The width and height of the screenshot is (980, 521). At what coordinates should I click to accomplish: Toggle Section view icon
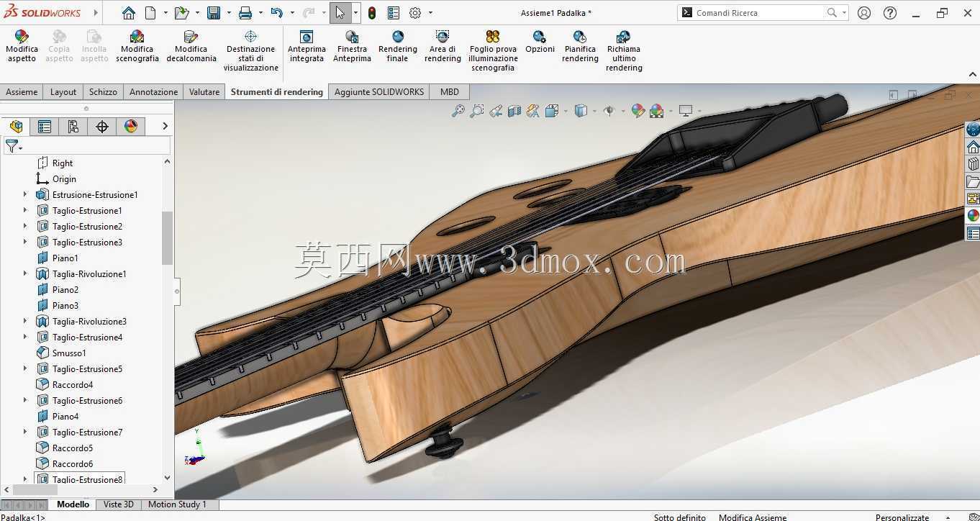click(514, 111)
